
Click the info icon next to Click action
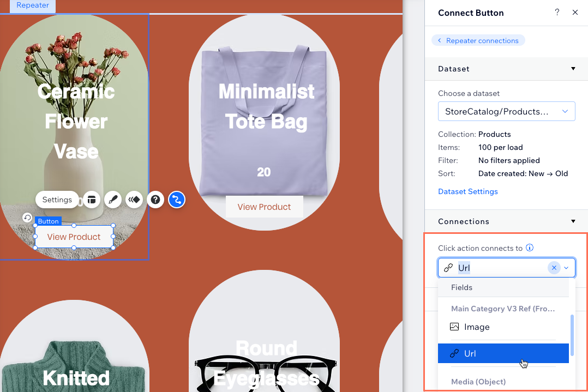point(529,248)
